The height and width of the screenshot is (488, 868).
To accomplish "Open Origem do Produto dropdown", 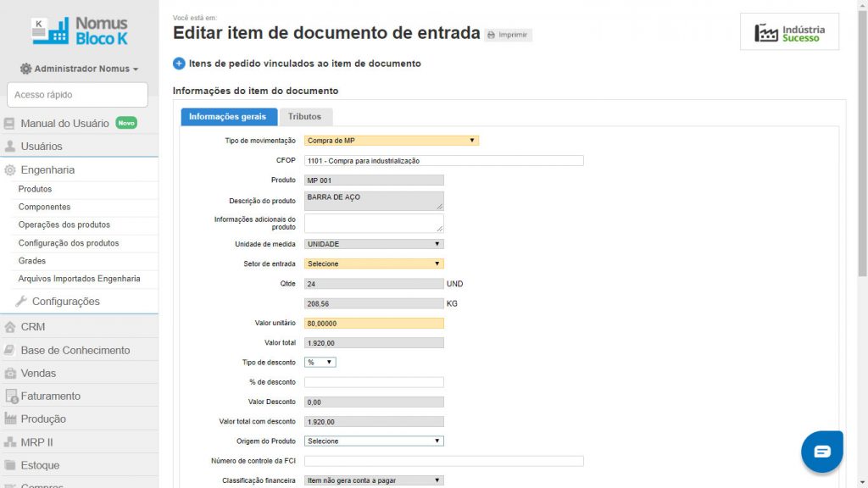I will coord(374,441).
